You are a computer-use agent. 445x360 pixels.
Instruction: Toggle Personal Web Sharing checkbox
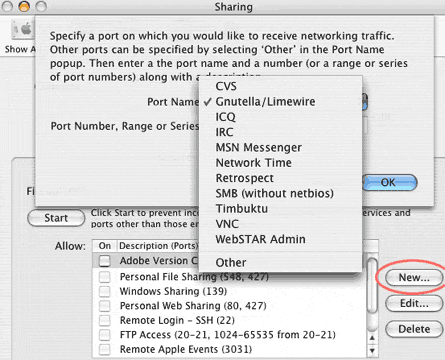click(x=105, y=306)
